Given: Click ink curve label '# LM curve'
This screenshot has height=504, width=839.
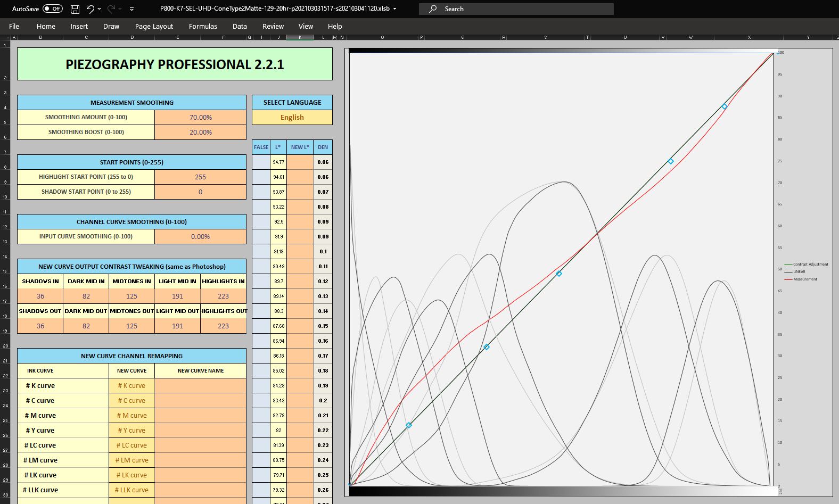Looking at the screenshot, I should click(x=40, y=460).
